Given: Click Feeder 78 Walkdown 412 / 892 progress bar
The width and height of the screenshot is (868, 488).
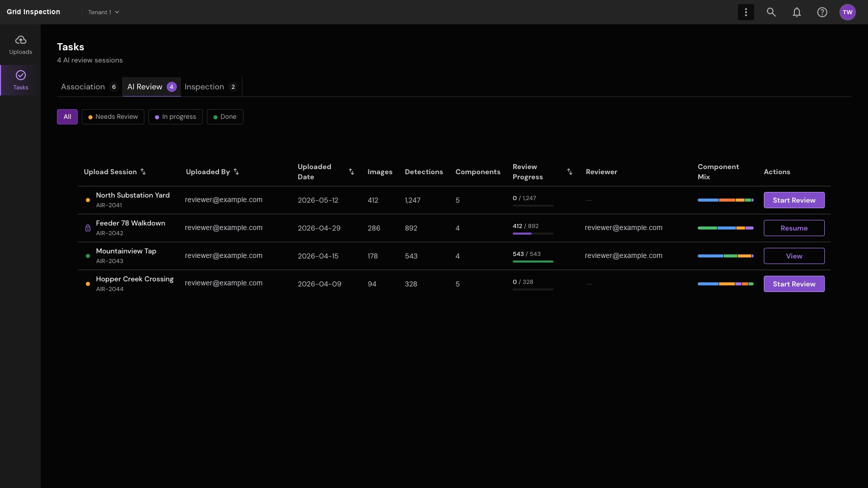Looking at the screenshot, I should [x=533, y=234].
